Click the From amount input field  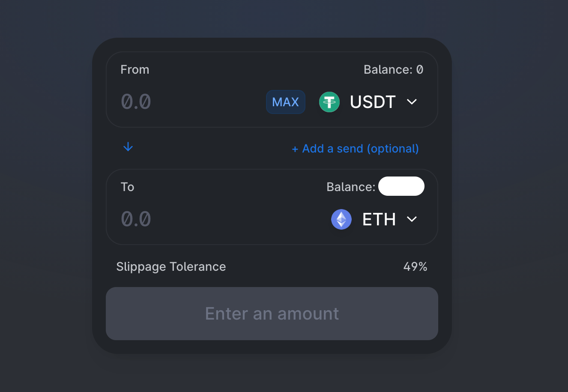171,102
